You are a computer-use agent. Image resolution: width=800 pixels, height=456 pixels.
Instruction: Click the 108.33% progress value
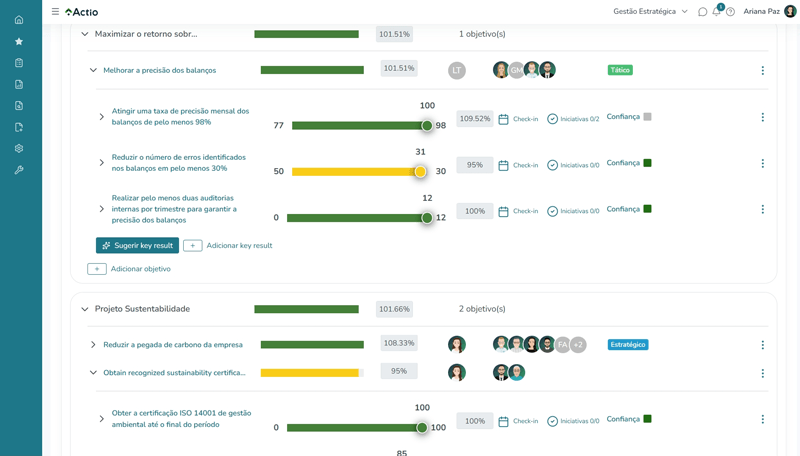[x=399, y=343]
